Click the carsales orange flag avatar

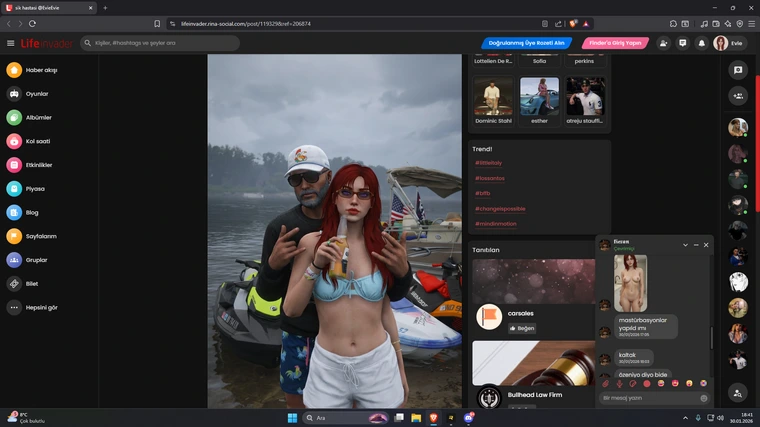(x=489, y=316)
